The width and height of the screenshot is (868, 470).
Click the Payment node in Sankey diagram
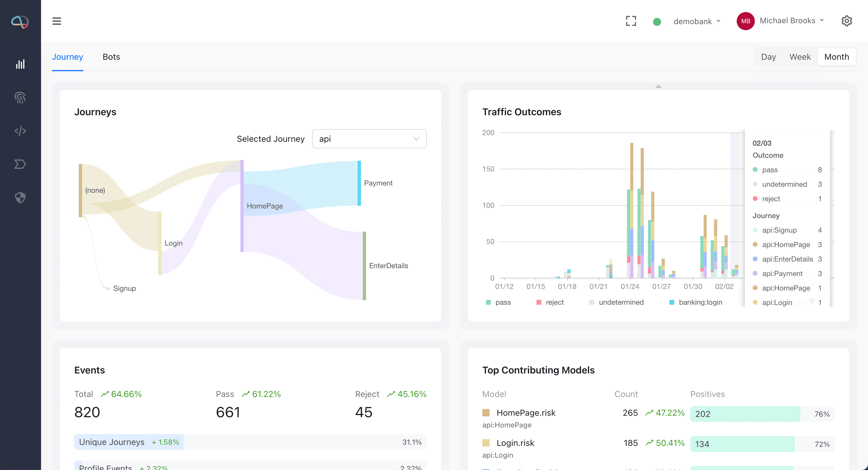(x=359, y=183)
